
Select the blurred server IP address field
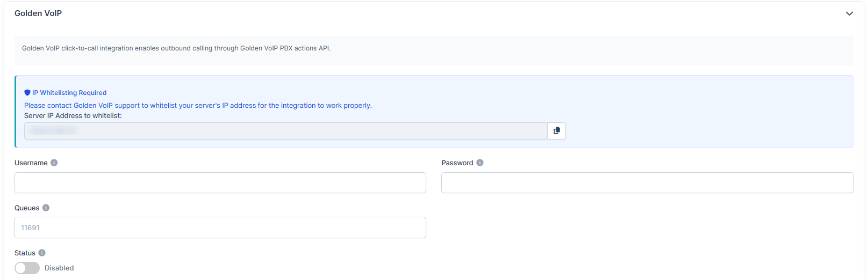pyautogui.click(x=285, y=131)
